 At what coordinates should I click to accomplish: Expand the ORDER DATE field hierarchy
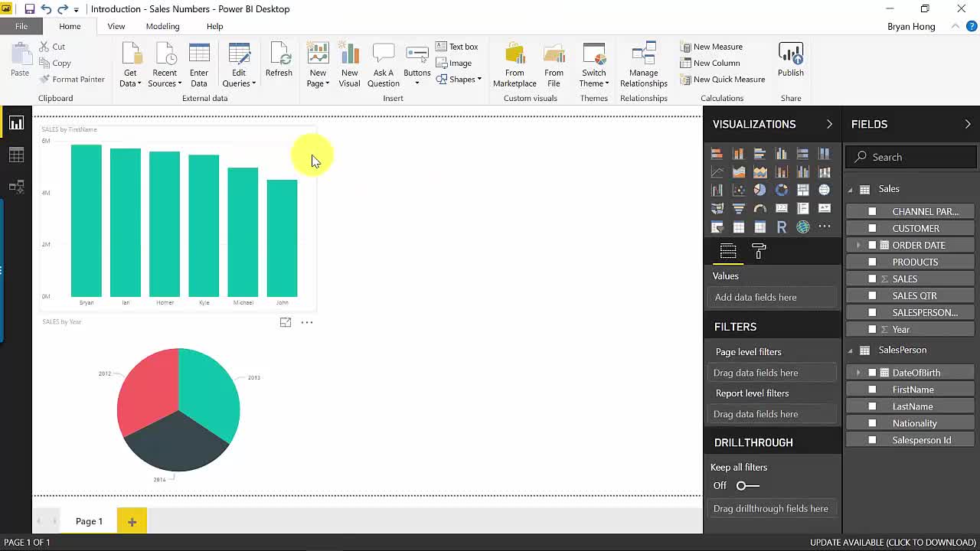858,245
